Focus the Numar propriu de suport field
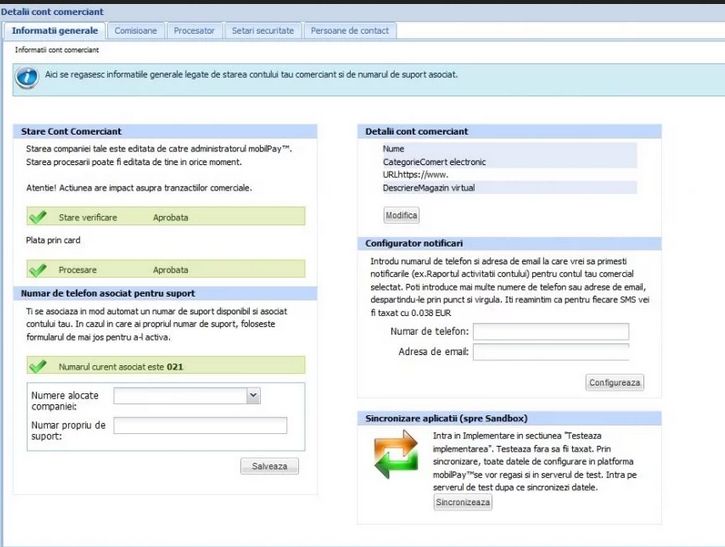Viewport: 725px width, 547px height. click(200, 426)
